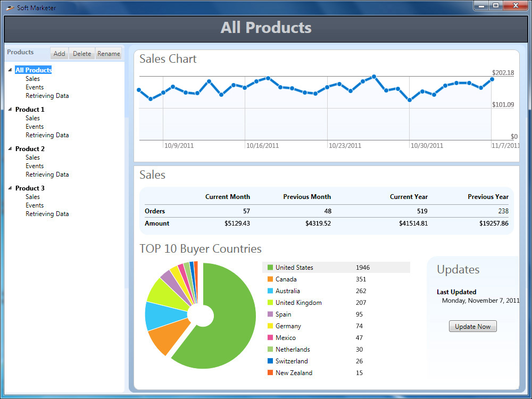Select Sales under Product 1
The height and width of the screenshot is (399, 532).
coord(32,118)
